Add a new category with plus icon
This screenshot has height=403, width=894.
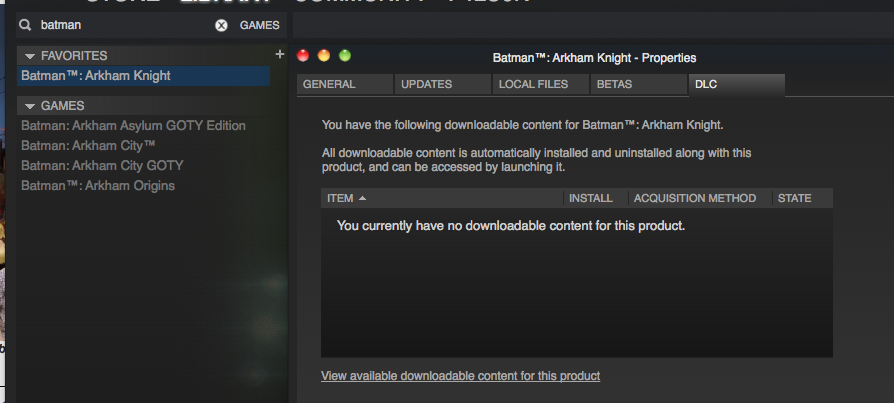[279, 54]
